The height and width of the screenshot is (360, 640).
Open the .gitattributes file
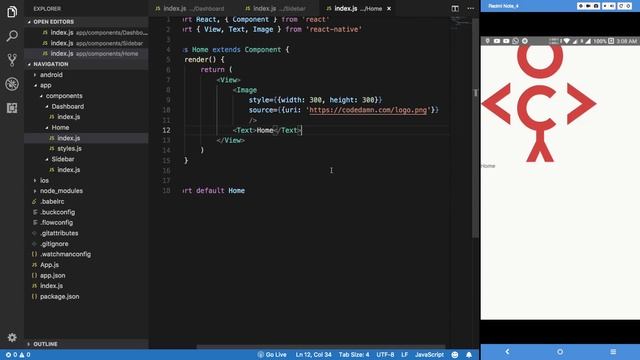click(x=59, y=233)
